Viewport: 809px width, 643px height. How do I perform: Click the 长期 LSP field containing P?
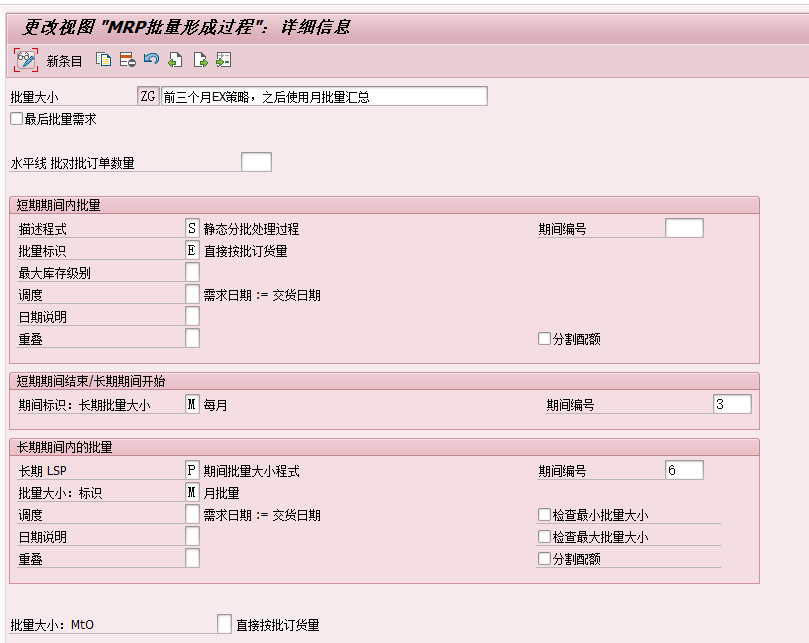coord(192,470)
